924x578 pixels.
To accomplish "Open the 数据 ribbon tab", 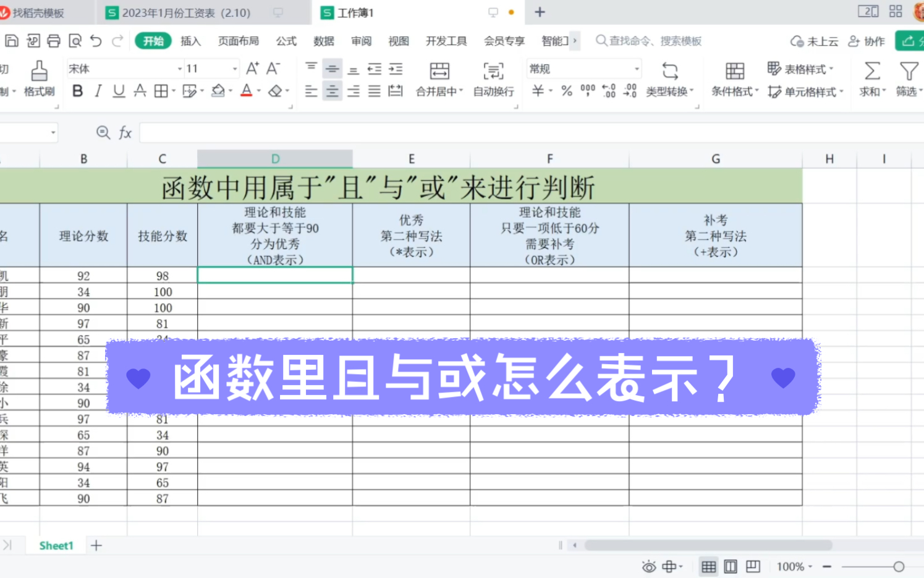I will click(323, 41).
